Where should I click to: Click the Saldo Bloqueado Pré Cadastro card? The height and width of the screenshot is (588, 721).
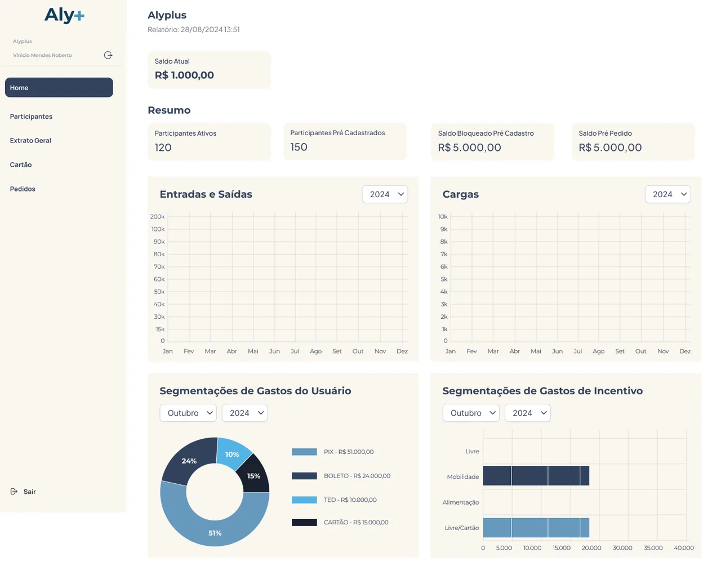pos(492,141)
